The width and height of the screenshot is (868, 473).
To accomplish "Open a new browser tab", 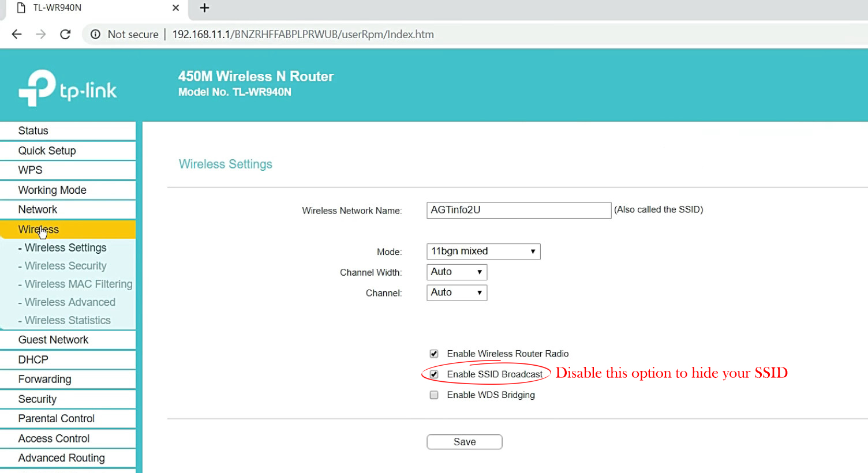I will pyautogui.click(x=204, y=8).
